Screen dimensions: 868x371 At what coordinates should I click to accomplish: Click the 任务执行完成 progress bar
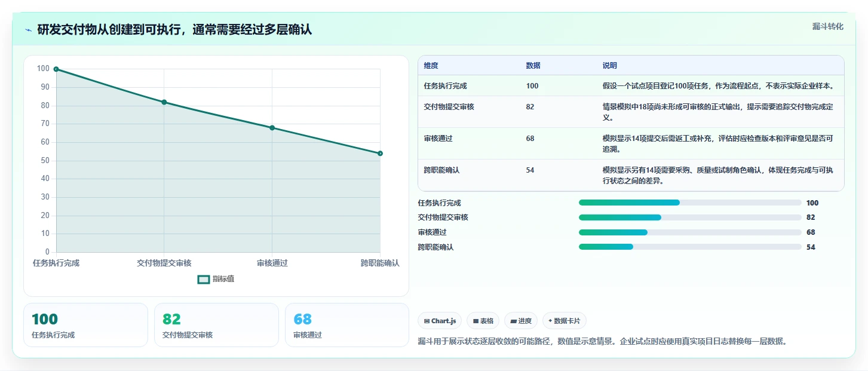click(x=690, y=203)
